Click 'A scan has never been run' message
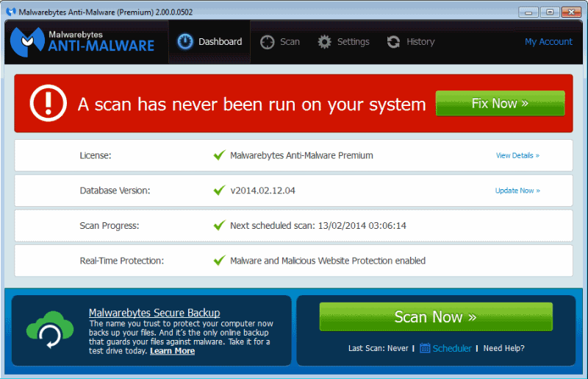Image resolution: width=588 pixels, height=379 pixels. click(251, 104)
